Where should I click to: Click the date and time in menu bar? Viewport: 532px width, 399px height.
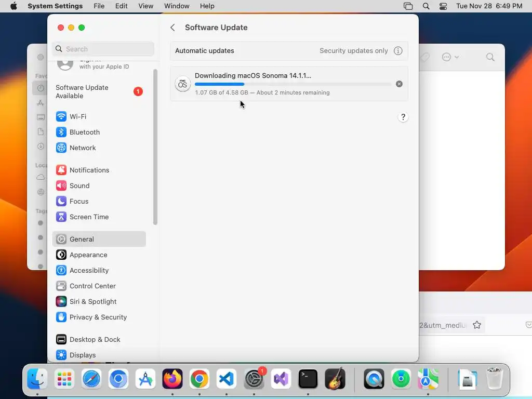[x=489, y=6]
